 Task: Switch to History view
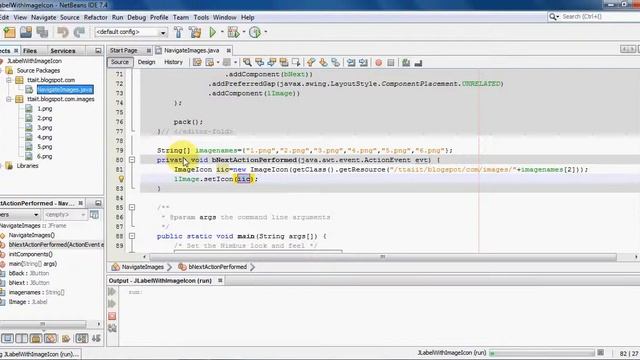[x=173, y=62]
